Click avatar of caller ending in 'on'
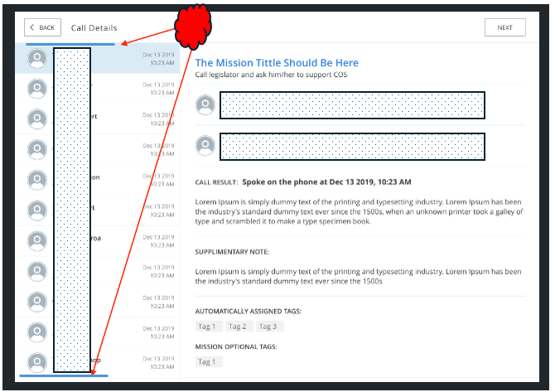 (36, 180)
